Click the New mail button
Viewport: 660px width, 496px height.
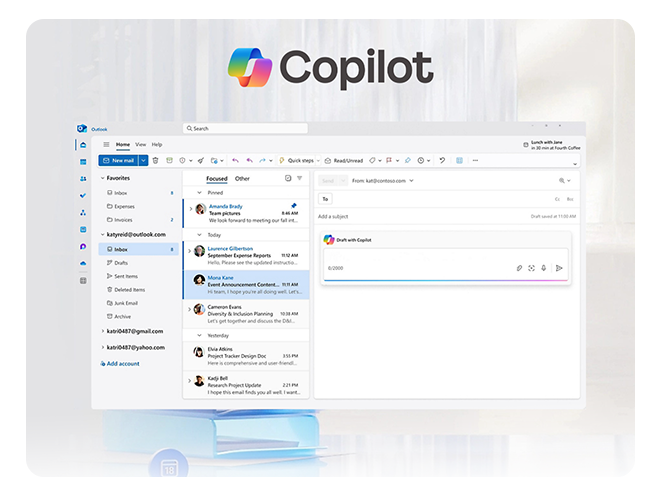tap(119, 160)
